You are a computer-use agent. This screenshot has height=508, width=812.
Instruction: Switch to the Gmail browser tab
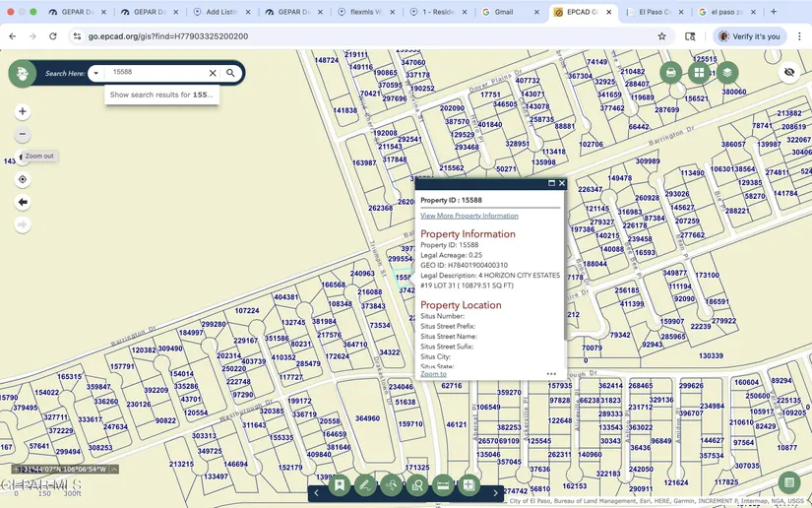504,12
